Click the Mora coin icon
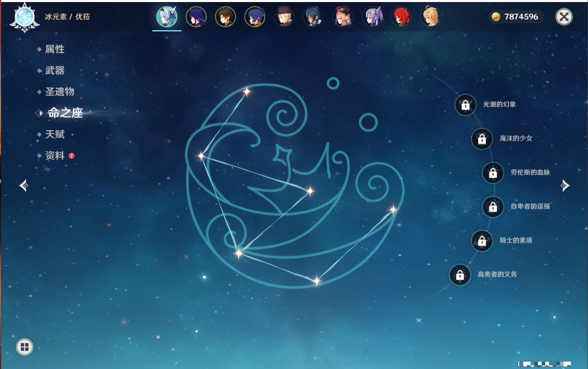 click(x=496, y=17)
